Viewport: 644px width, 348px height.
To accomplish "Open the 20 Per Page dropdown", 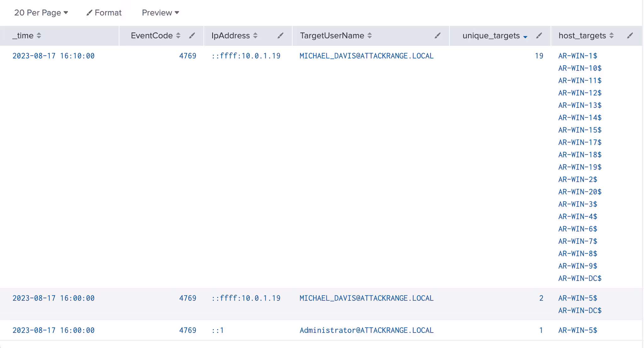I will (41, 13).
